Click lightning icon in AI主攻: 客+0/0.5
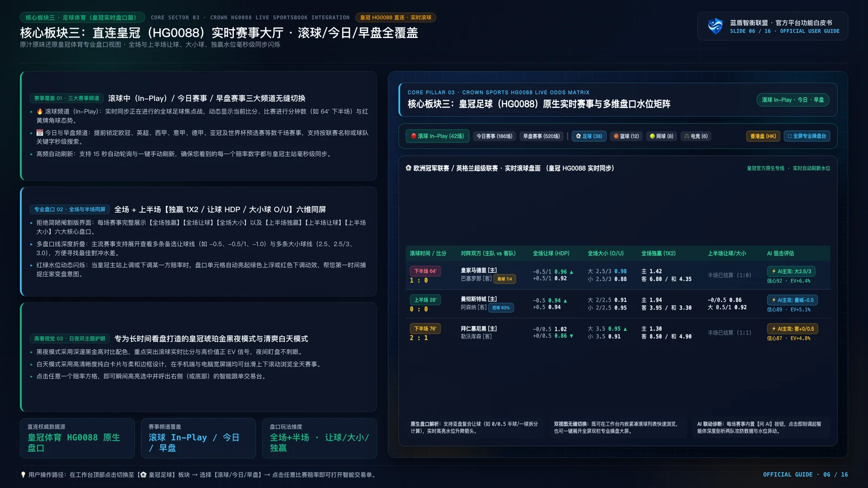Viewport: 868px width, 488px height. 774,329
